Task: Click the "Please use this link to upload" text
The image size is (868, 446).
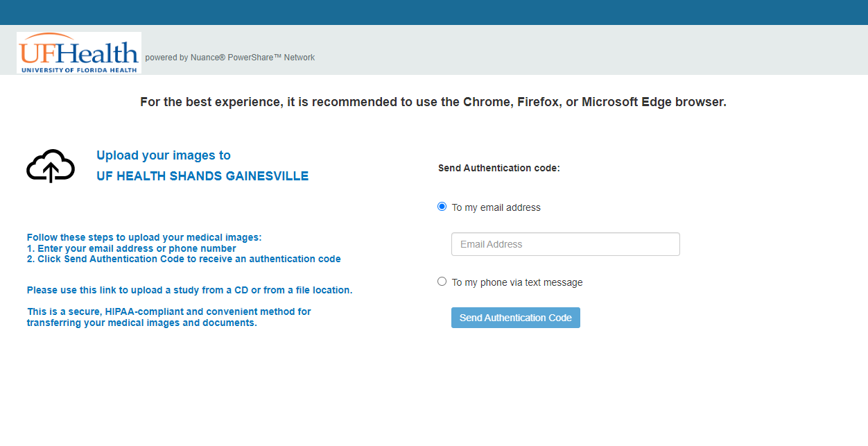Action: (190, 290)
